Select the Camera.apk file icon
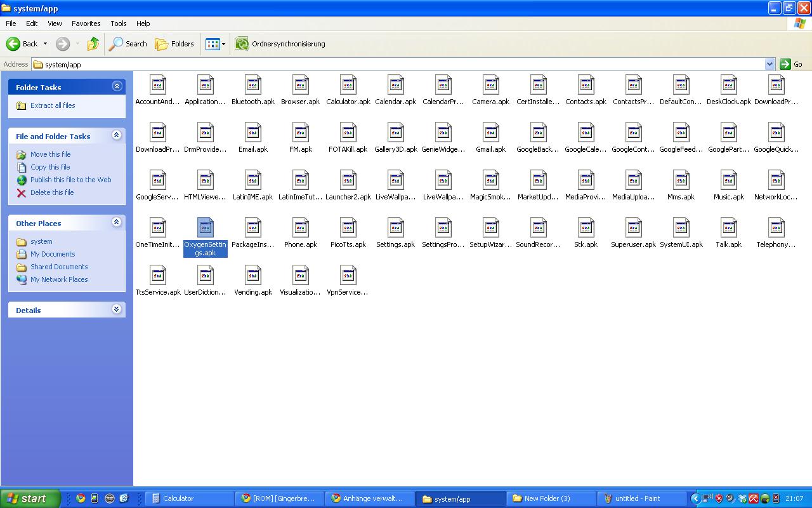The height and width of the screenshot is (508, 812). pyautogui.click(x=491, y=85)
